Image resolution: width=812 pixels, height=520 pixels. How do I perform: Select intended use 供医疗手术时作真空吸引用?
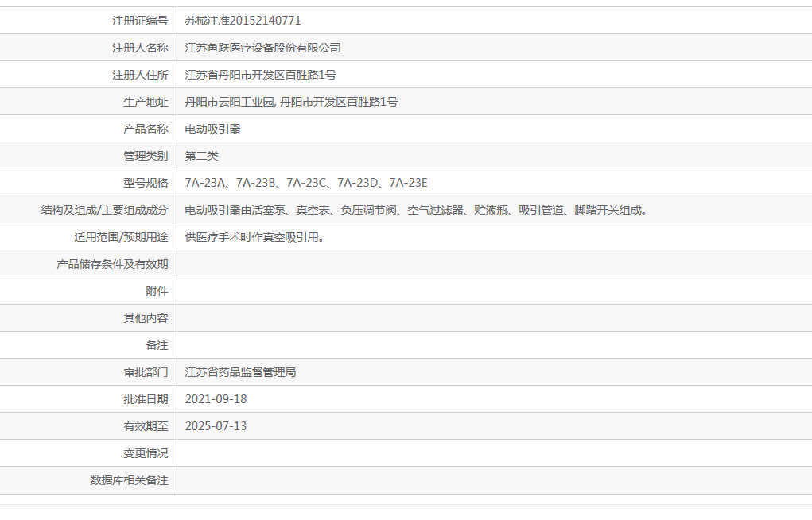click(251, 237)
